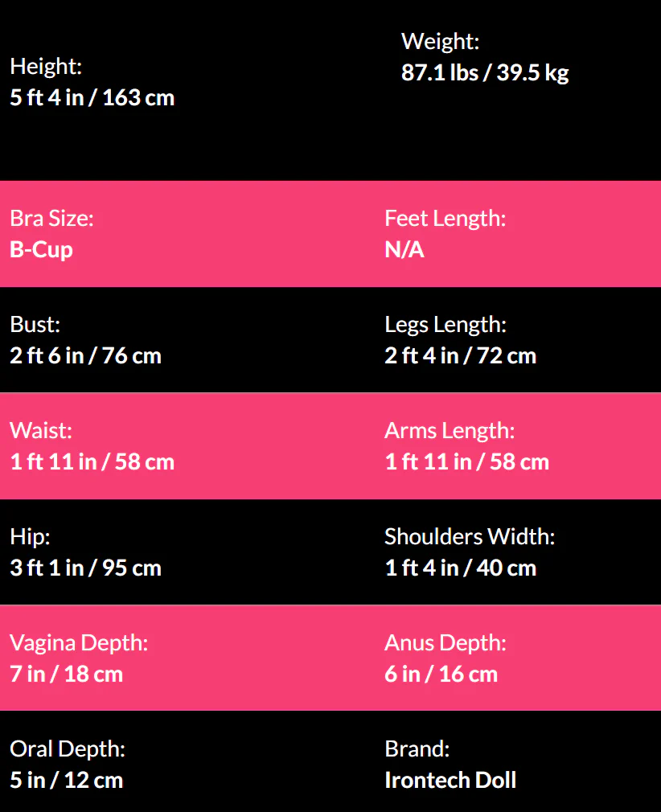The width and height of the screenshot is (661, 812).
Task: Click the Shoulders Width label
Action: [469, 537]
